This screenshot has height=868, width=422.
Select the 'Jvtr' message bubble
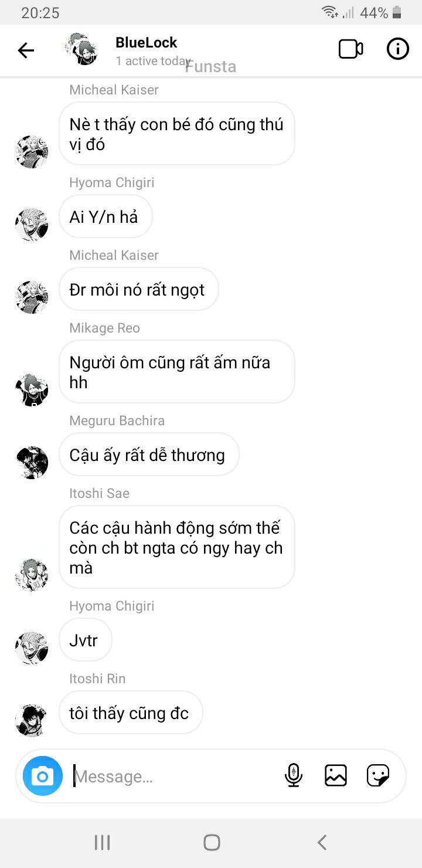click(x=86, y=640)
